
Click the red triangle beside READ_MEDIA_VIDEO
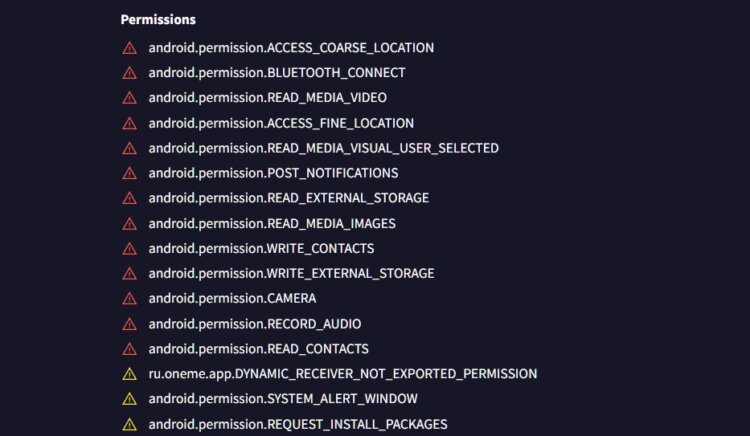coord(129,98)
